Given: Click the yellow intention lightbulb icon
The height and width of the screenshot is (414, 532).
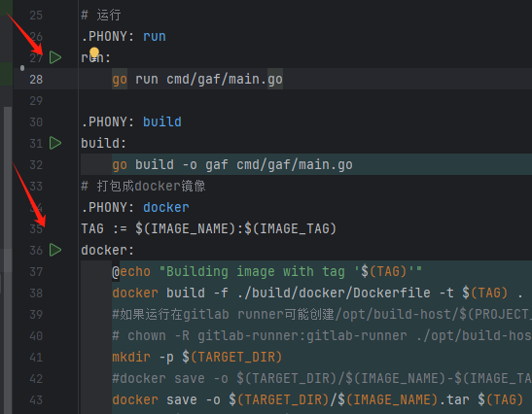Looking at the screenshot, I should click(94, 52).
